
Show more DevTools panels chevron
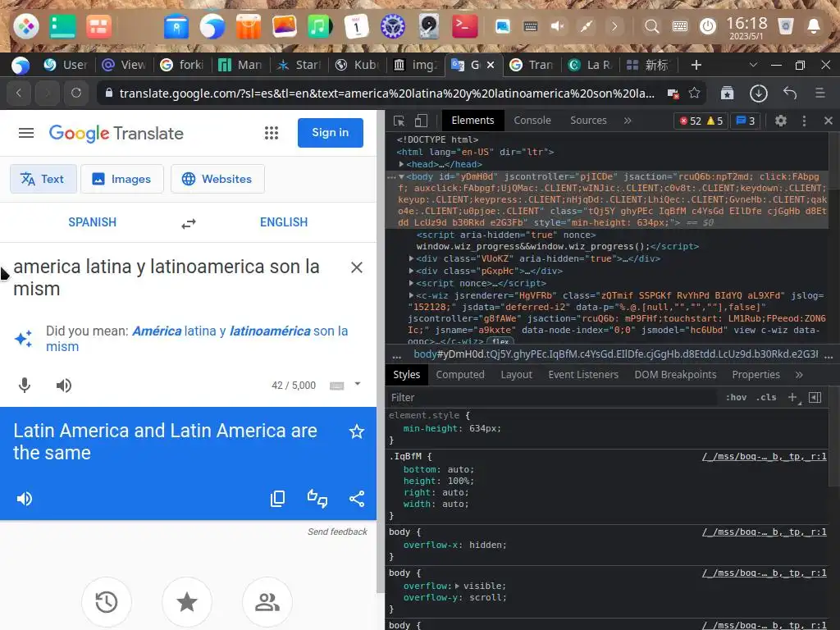(628, 121)
